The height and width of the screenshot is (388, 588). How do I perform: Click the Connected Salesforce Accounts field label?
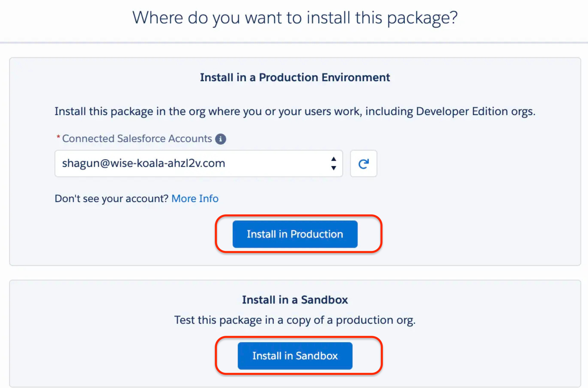[137, 139]
